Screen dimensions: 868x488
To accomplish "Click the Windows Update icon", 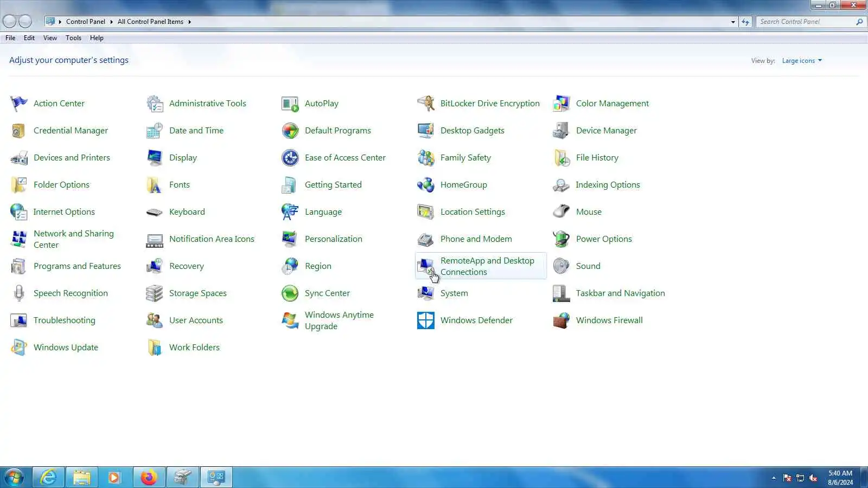I will (x=19, y=347).
